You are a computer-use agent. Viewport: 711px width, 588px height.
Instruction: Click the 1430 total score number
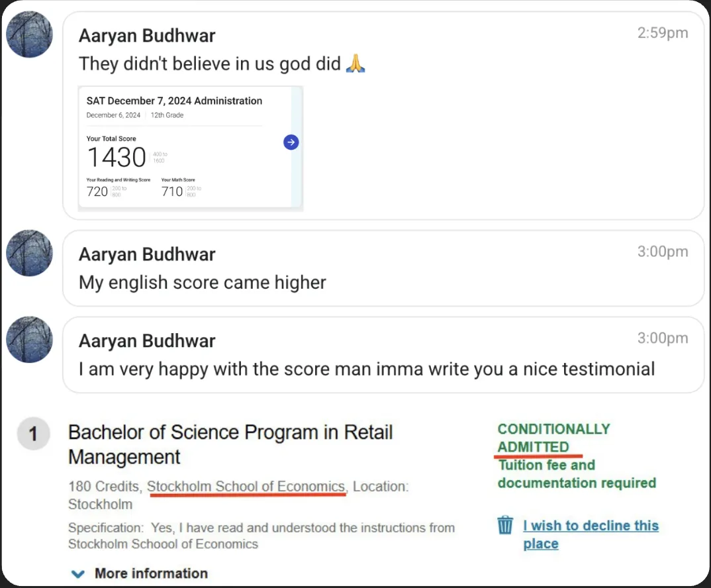pos(117,158)
